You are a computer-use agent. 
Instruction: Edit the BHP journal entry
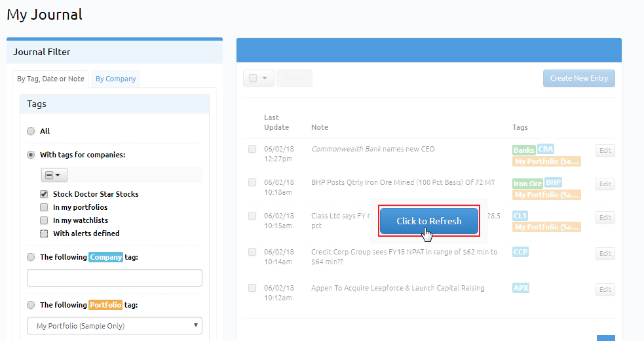coord(605,184)
